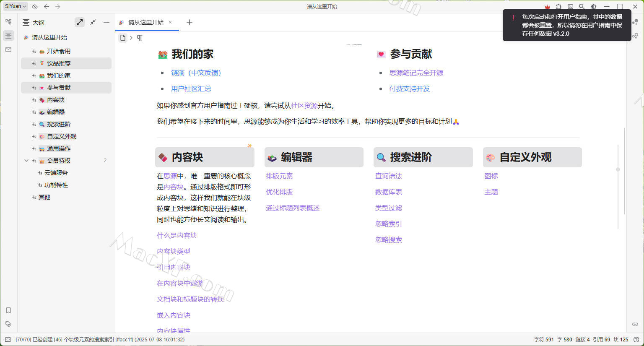This screenshot has width=644, height=346.
Task: Close the 请从这里开始 tab
Action: pyautogui.click(x=170, y=22)
